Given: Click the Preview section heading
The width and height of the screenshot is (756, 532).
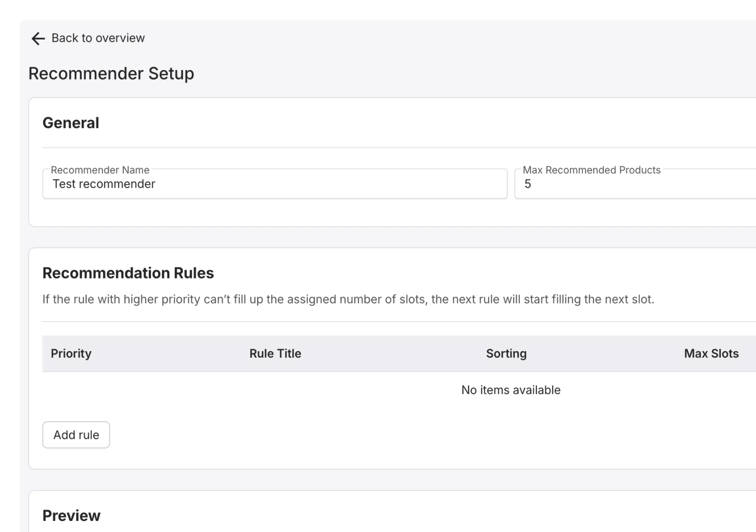Looking at the screenshot, I should coord(71,516).
